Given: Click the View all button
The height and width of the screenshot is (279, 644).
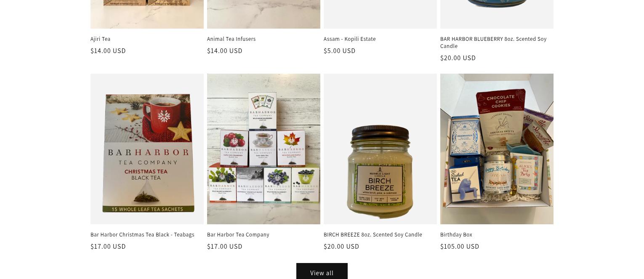Looking at the screenshot, I should pyautogui.click(x=322, y=271).
